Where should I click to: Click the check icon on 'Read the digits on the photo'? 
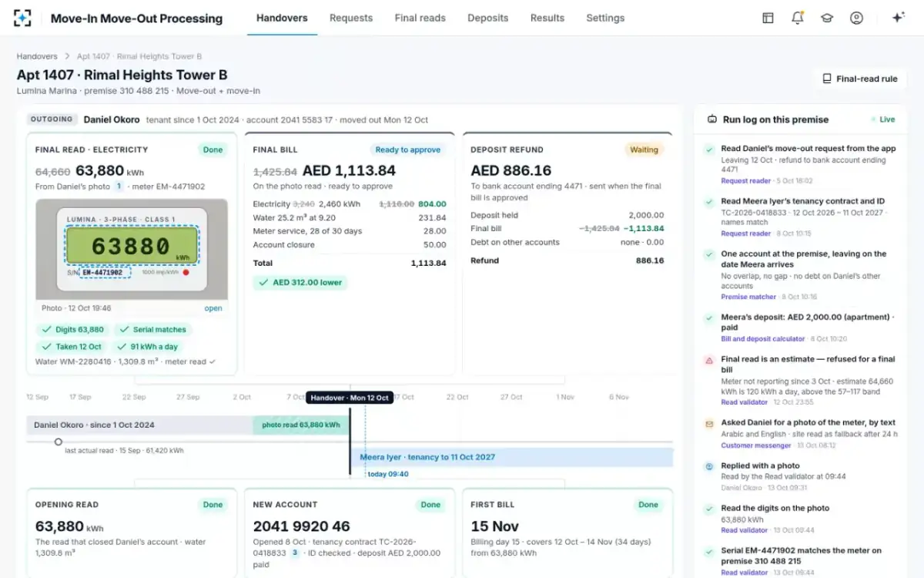(x=709, y=509)
